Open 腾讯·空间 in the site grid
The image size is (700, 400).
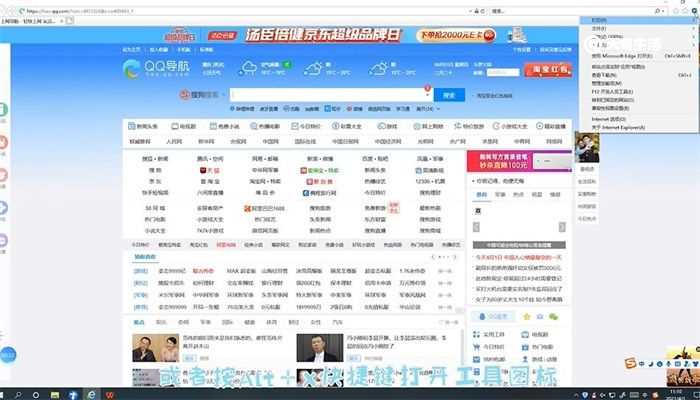point(210,158)
